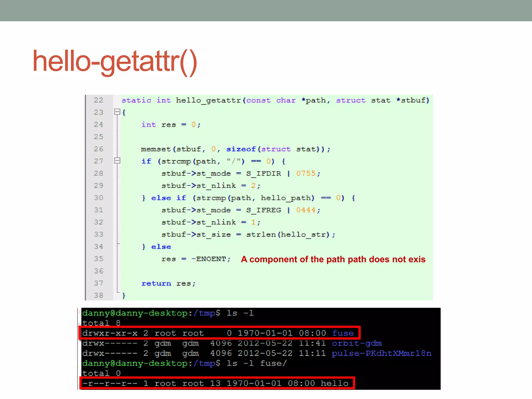The image size is (532, 399).
Task: Click the 'return res;' statement
Action: point(168,283)
